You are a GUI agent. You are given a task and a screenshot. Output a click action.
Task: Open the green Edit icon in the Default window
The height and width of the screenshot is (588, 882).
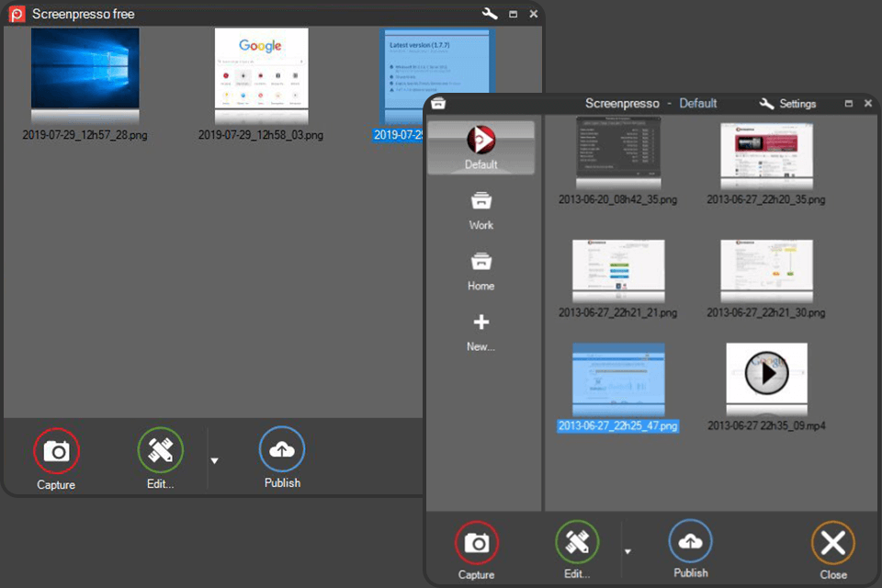click(576, 541)
